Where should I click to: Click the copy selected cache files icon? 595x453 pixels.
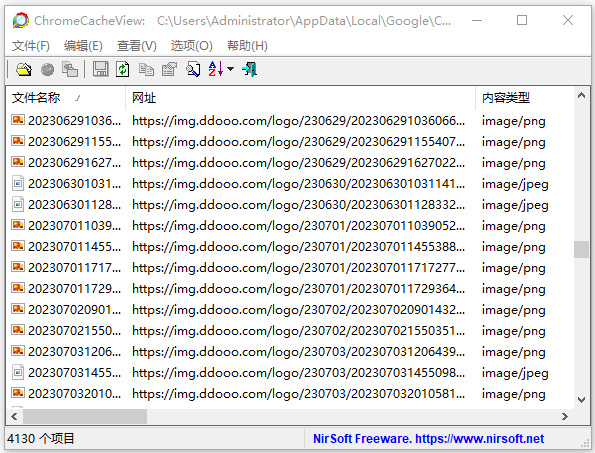70,69
